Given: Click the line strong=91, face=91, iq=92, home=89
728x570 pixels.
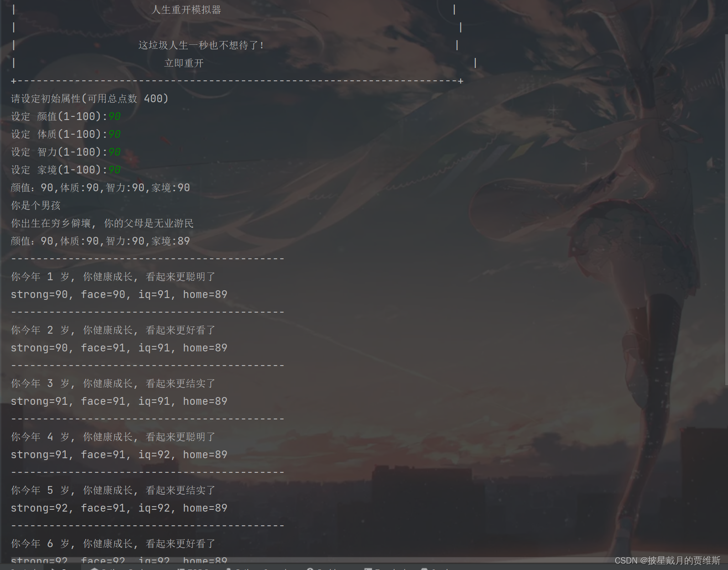Looking at the screenshot, I should (x=119, y=455).
